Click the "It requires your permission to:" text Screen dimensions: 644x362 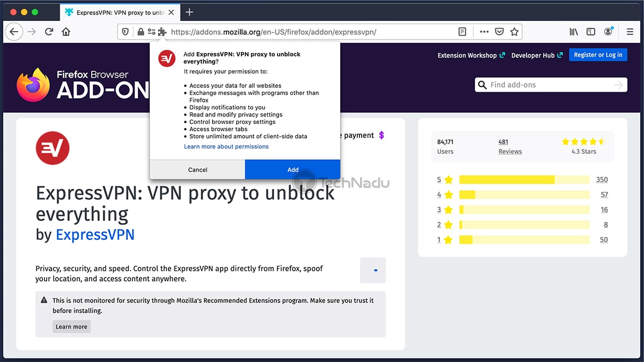225,71
